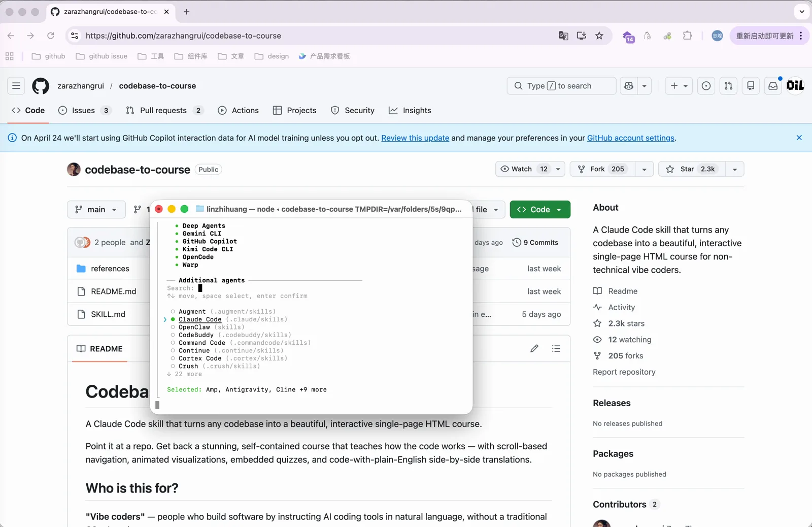This screenshot has height=527, width=812.
Task: Open the Projects tab
Action: pyautogui.click(x=295, y=111)
